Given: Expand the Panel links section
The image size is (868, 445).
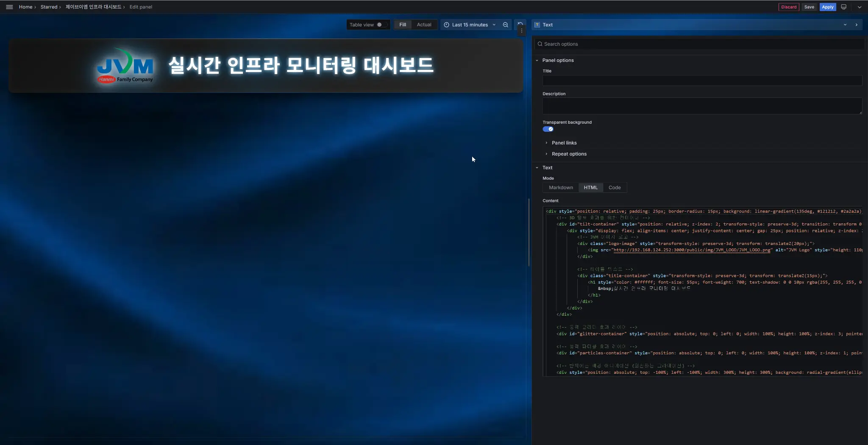Looking at the screenshot, I should 564,143.
